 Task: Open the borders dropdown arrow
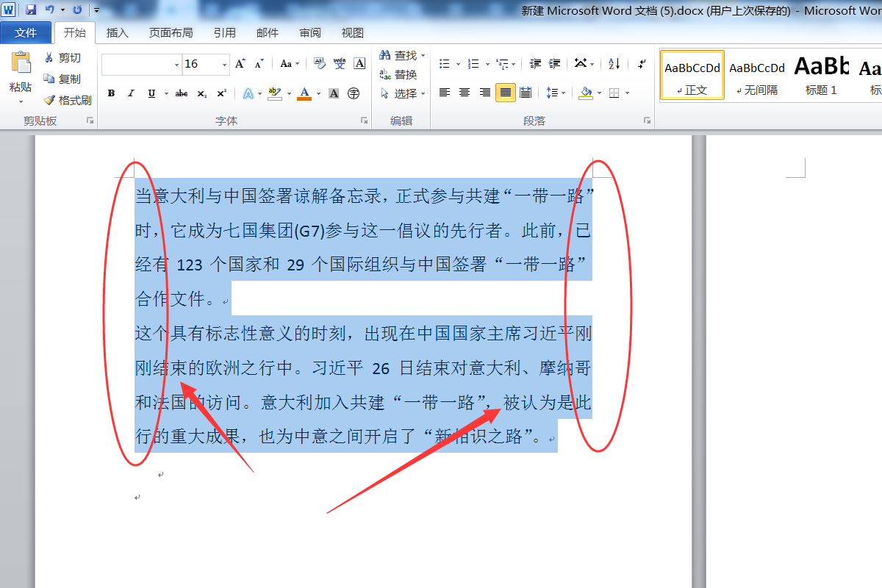tap(626, 93)
